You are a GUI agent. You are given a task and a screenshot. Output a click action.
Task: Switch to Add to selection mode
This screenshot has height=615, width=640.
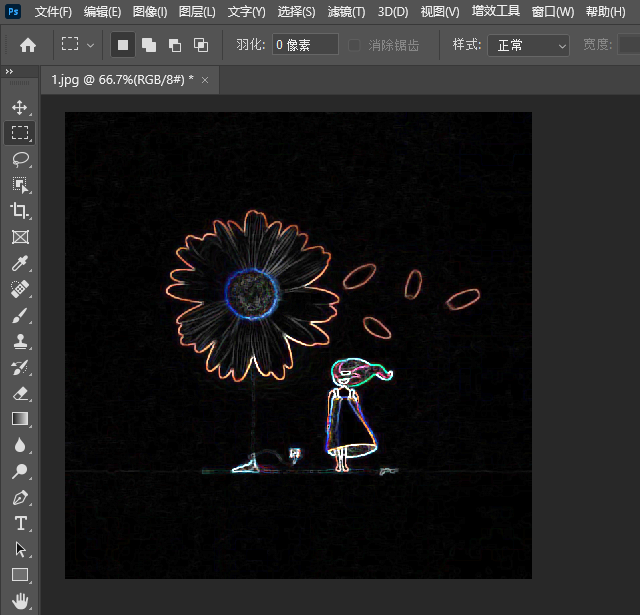(x=149, y=45)
